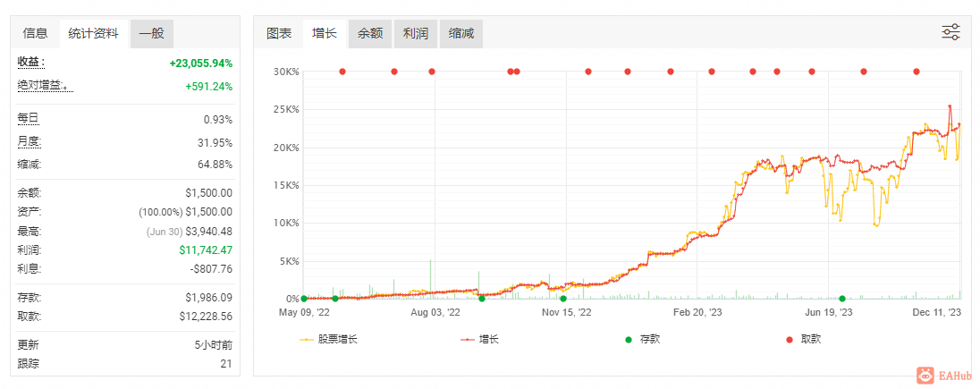The width and height of the screenshot is (980, 389).
Task: Click the 绝对增益 label
Action: pyautogui.click(x=45, y=86)
